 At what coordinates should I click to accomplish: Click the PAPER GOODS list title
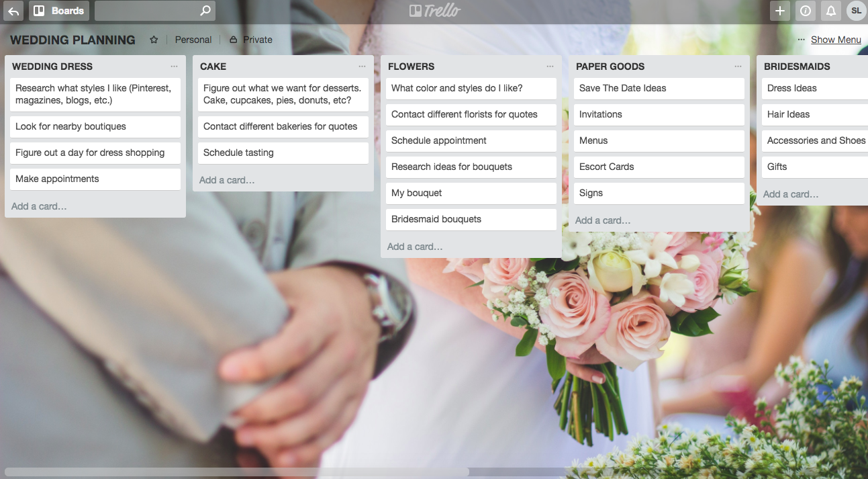610,67
